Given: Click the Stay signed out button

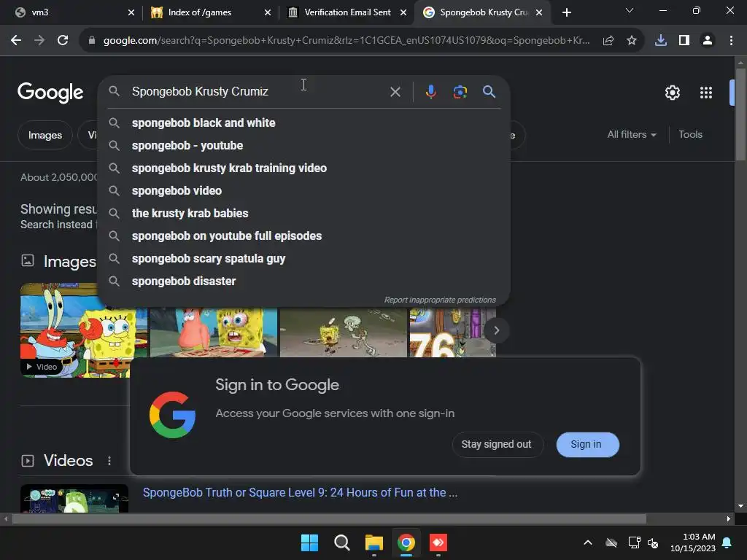Looking at the screenshot, I should [496, 444].
